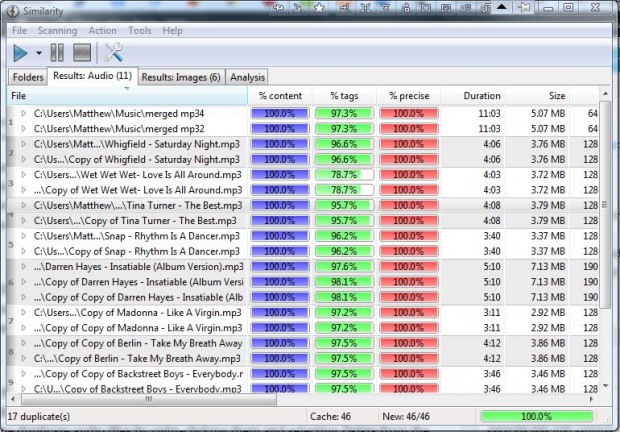Click the 17 duplicate(s) status text
The width and height of the screenshot is (620, 432).
(x=39, y=416)
